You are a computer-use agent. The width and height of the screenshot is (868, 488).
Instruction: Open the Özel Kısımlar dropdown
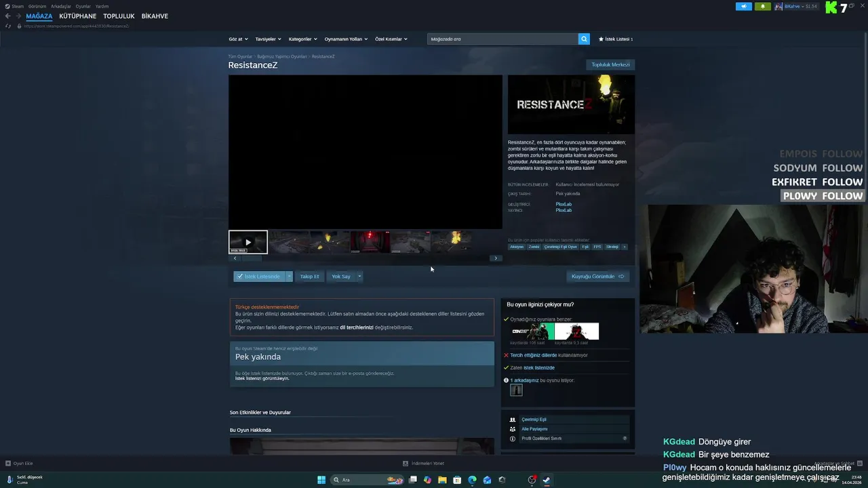pyautogui.click(x=391, y=39)
